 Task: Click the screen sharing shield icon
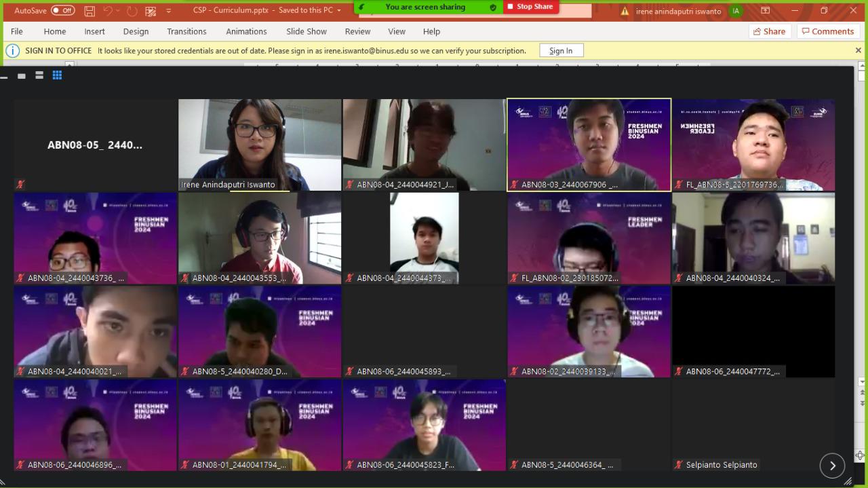493,7
